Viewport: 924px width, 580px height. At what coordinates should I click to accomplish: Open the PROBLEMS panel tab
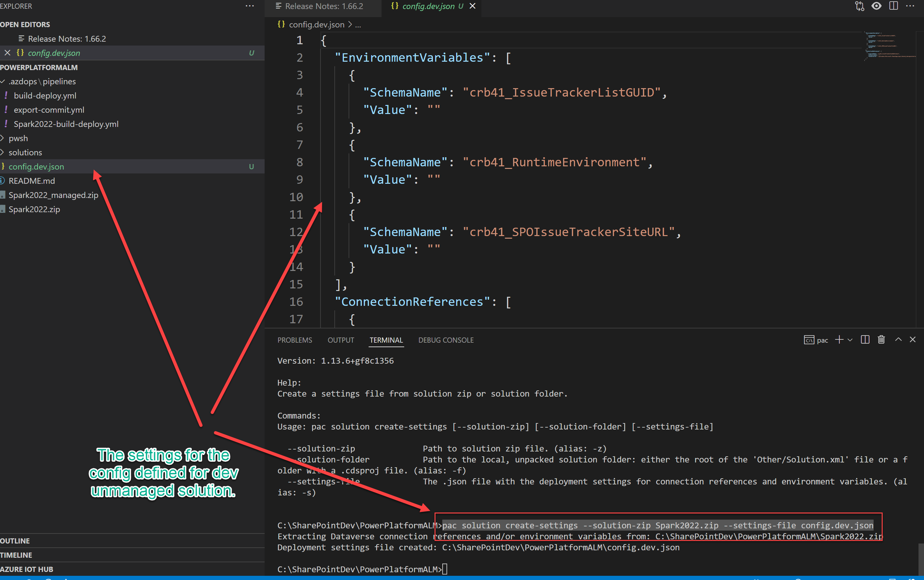294,340
